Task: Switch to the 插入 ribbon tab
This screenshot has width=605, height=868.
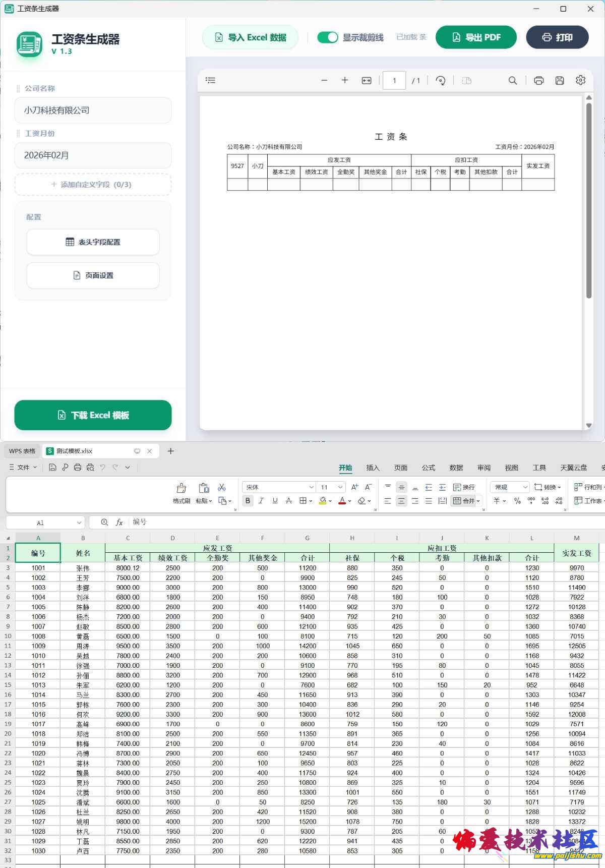Action: pos(373,468)
